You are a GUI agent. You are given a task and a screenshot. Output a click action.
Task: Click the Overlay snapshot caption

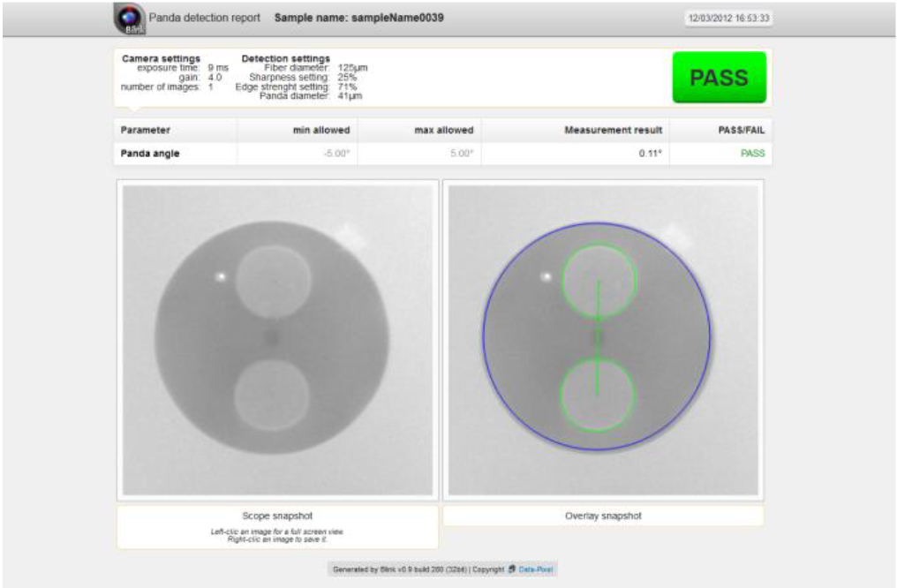[x=602, y=515]
